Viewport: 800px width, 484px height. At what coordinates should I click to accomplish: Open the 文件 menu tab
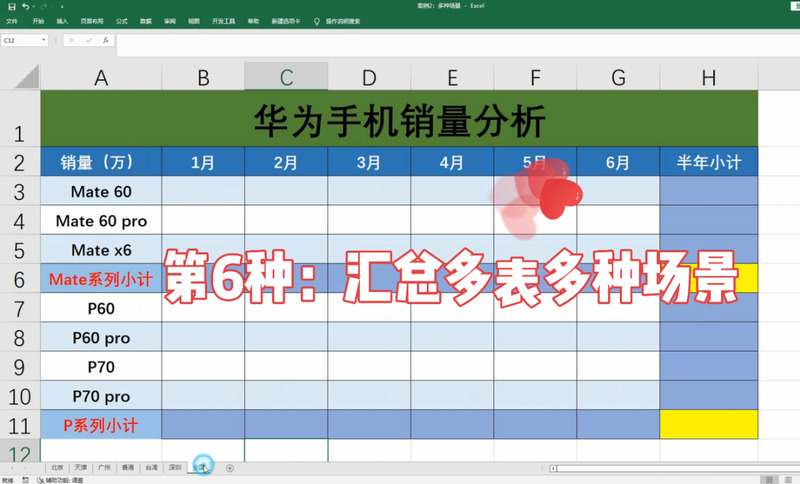pyautogui.click(x=12, y=21)
